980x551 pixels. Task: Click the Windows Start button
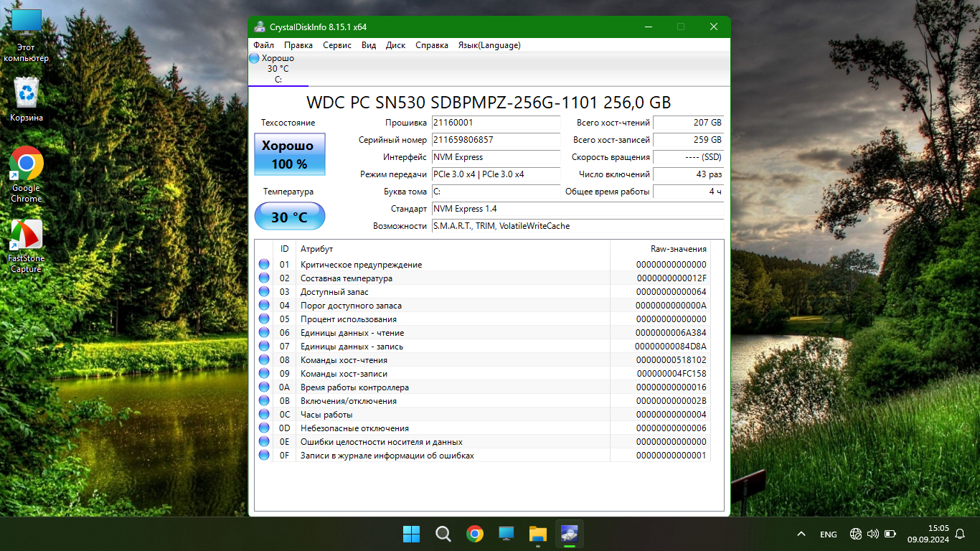[412, 534]
